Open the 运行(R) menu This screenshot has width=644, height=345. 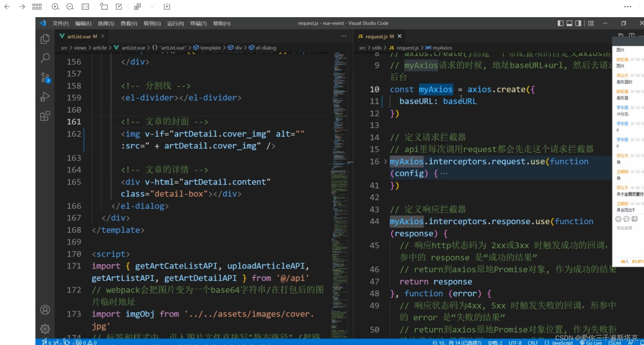[x=175, y=23]
